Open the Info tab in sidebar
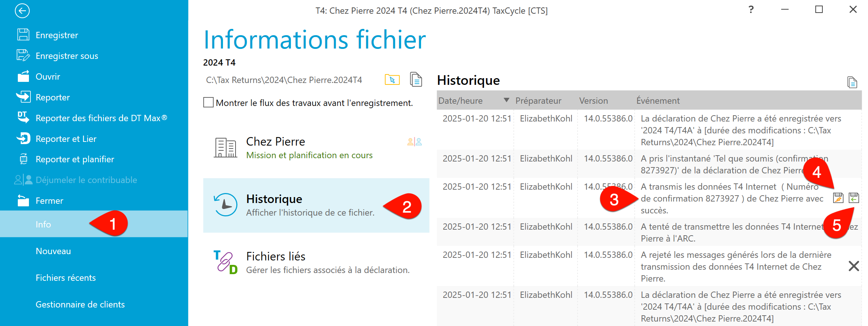Image resolution: width=868 pixels, height=326 pixels. click(94, 224)
